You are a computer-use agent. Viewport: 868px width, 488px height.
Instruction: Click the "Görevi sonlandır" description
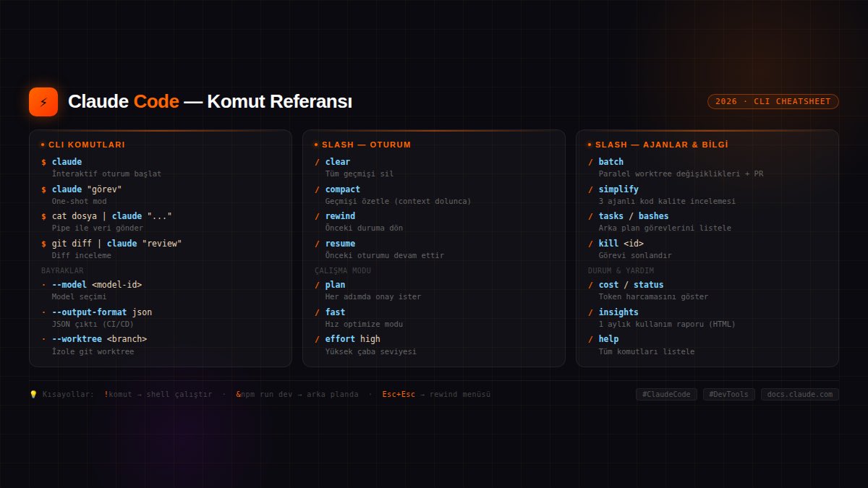click(x=635, y=256)
